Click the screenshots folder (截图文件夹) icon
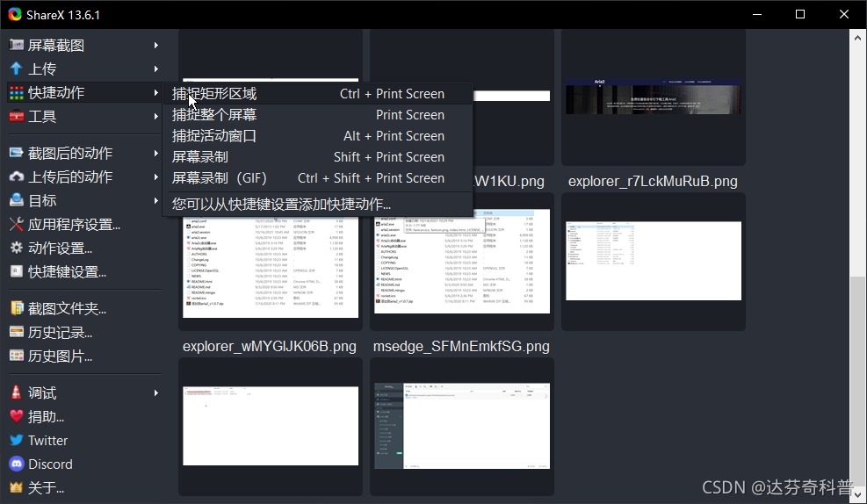 click(17, 308)
